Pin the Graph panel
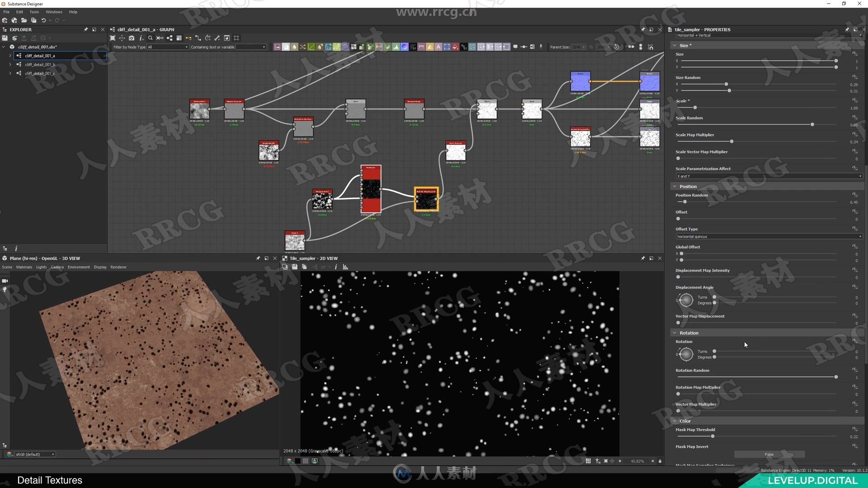This screenshot has width=868, height=488. (x=643, y=29)
